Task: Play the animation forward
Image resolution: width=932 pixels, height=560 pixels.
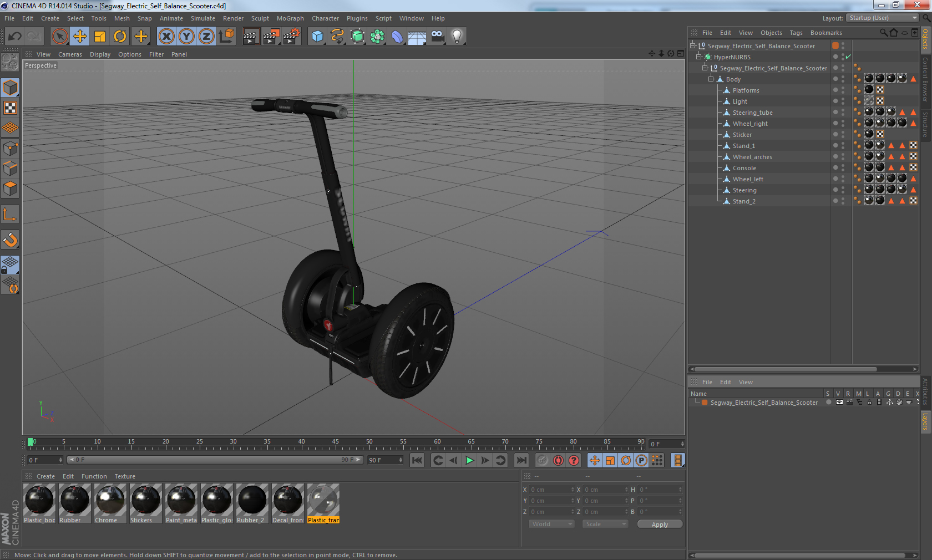Action: tap(469, 460)
